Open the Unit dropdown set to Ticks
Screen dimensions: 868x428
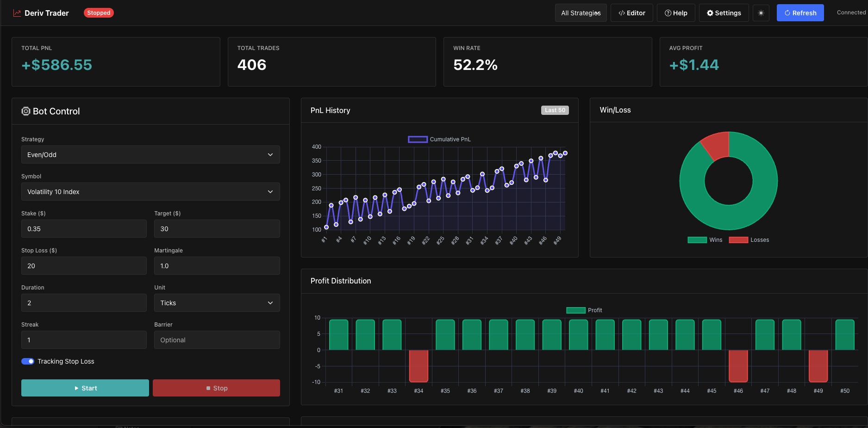[217, 303]
